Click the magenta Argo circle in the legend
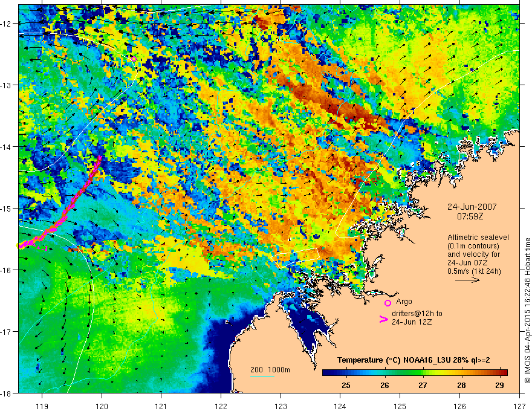The width and height of the screenshot is (532, 411). tap(388, 303)
